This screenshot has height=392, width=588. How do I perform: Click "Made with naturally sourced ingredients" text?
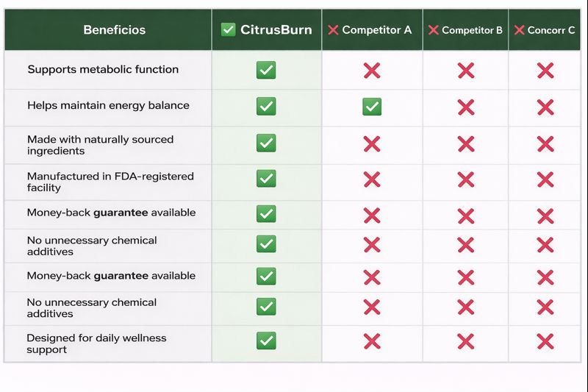click(x=100, y=145)
